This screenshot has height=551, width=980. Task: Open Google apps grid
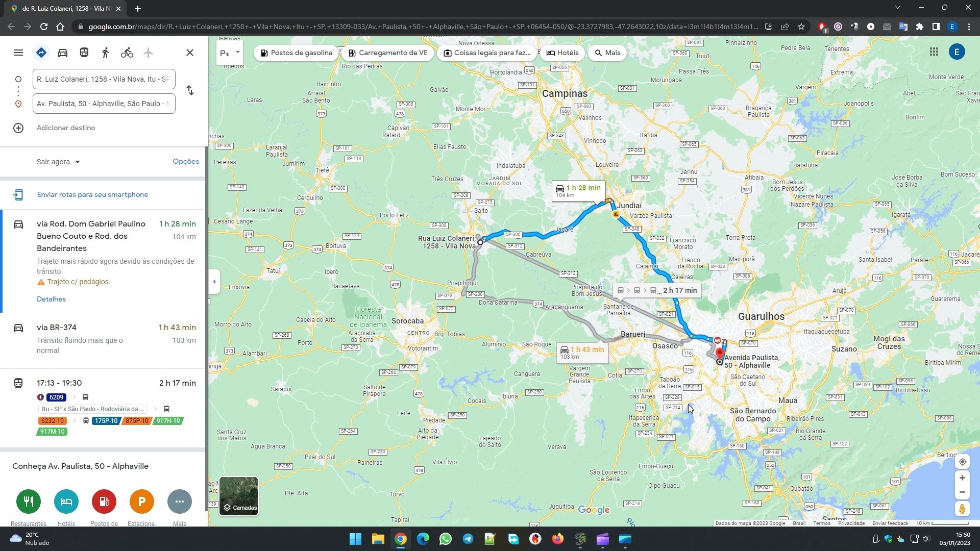tap(934, 52)
